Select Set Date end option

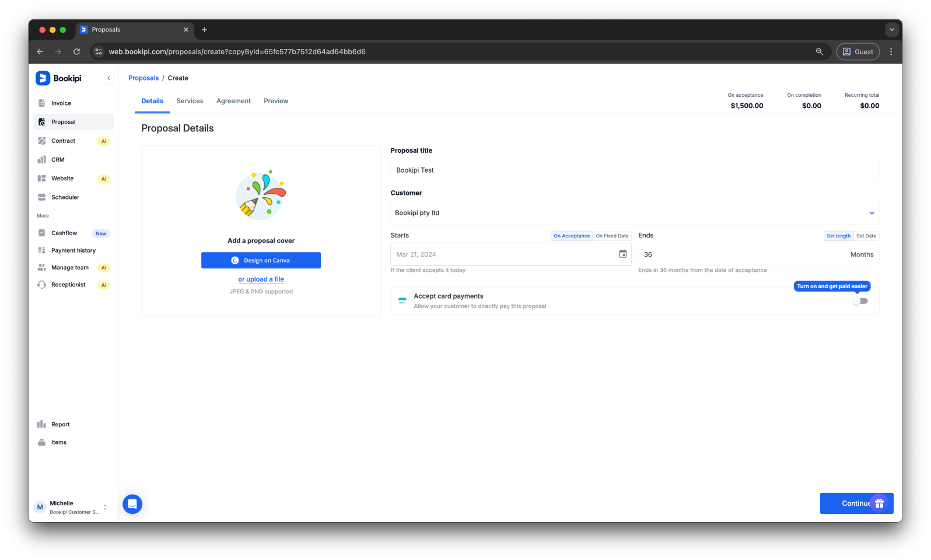point(866,236)
